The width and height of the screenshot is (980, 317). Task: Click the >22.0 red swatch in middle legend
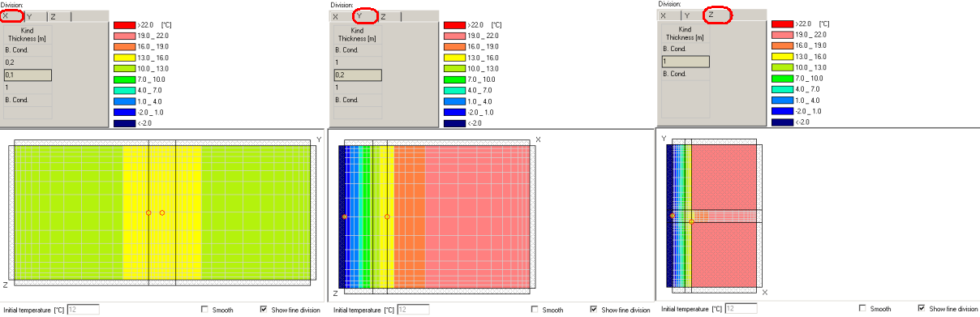pyautogui.click(x=454, y=25)
